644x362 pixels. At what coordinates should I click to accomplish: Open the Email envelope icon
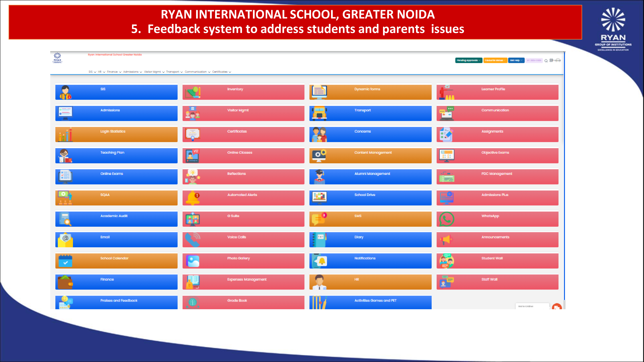(65, 240)
